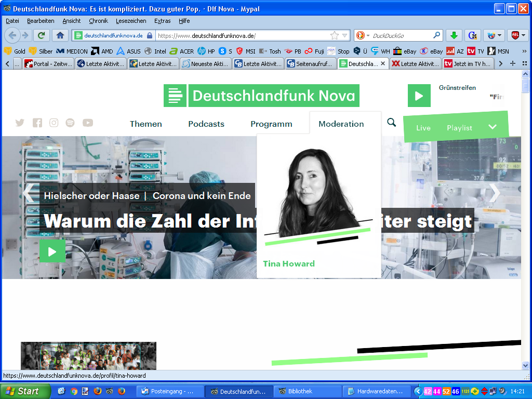Open the Podcasts navigation link
The width and height of the screenshot is (532, 399).
click(x=206, y=124)
